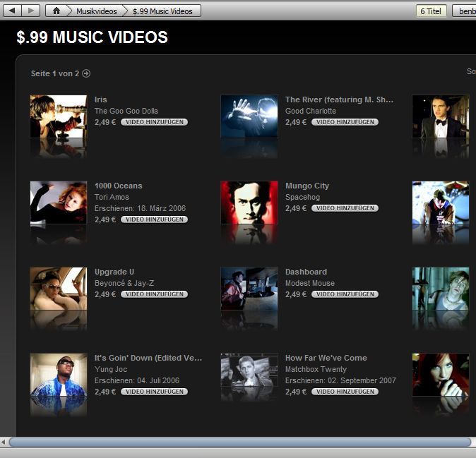Open The River video thumbnail

click(x=249, y=116)
